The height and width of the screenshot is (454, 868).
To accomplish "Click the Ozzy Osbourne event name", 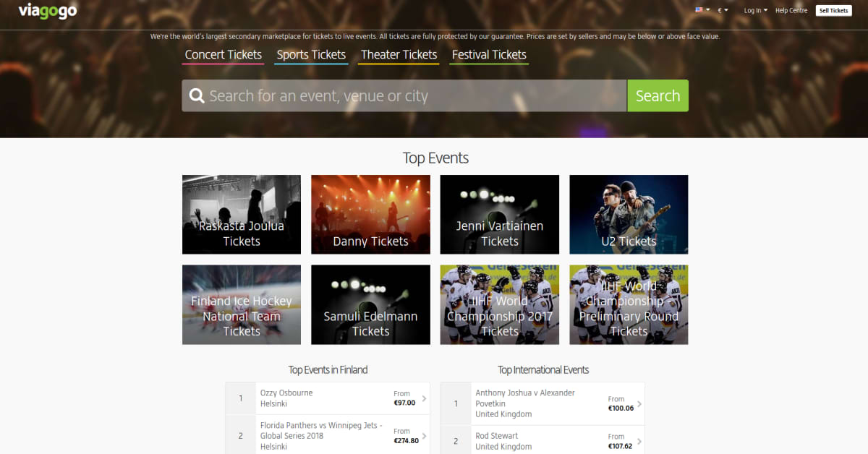I will point(286,393).
